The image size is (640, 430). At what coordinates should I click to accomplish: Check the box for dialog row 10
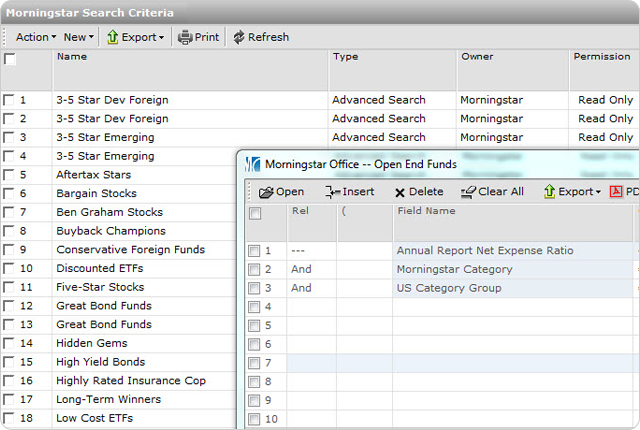(254, 419)
